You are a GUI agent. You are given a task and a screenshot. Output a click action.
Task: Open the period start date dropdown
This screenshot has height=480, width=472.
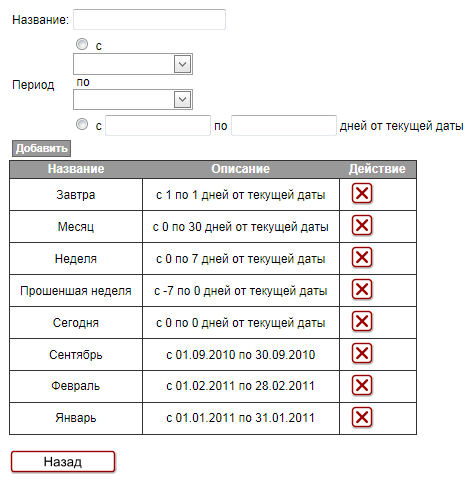(133, 64)
